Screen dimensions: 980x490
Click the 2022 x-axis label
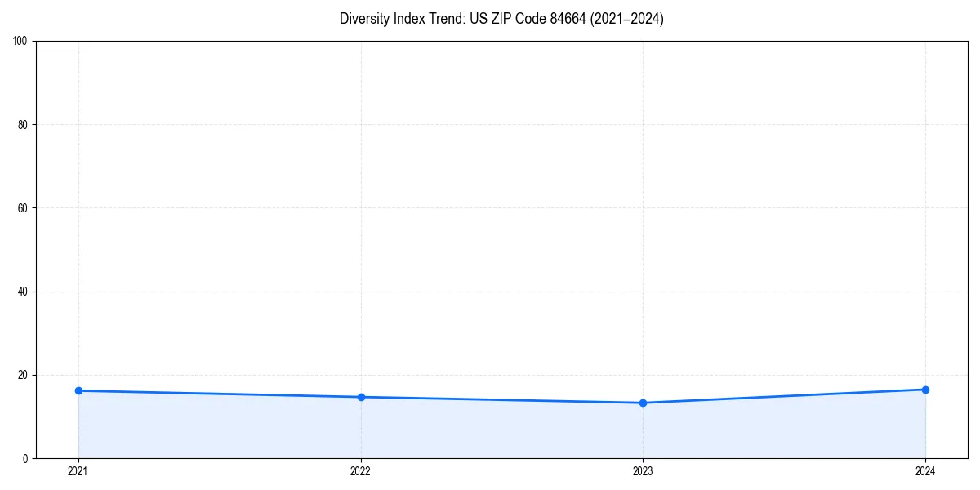(x=360, y=471)
